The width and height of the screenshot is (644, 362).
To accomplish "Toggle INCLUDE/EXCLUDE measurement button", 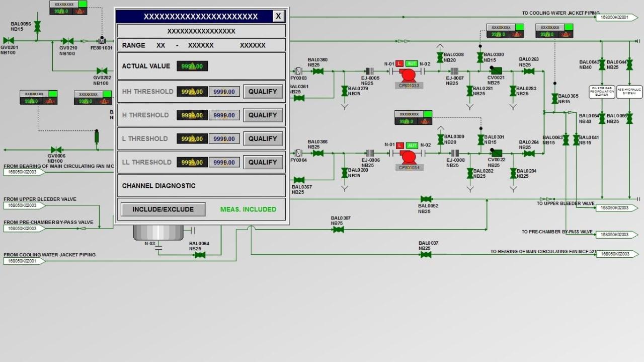I will pos(163,209).
